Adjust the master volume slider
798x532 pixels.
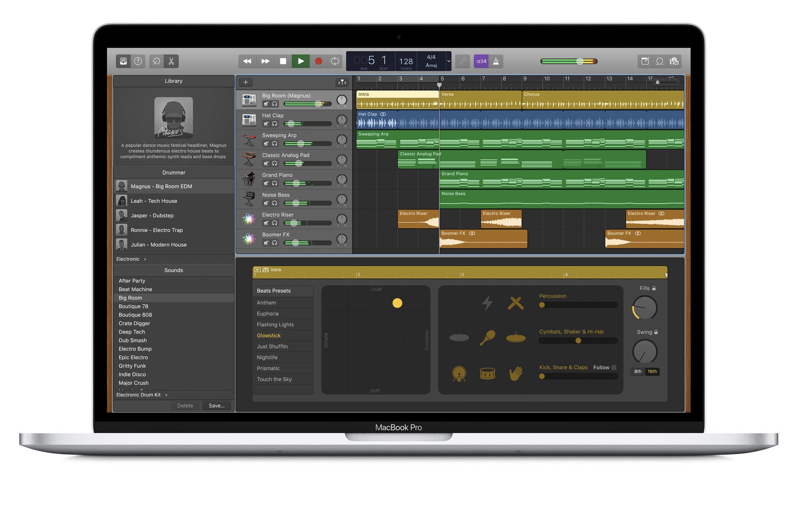(580, 61)
